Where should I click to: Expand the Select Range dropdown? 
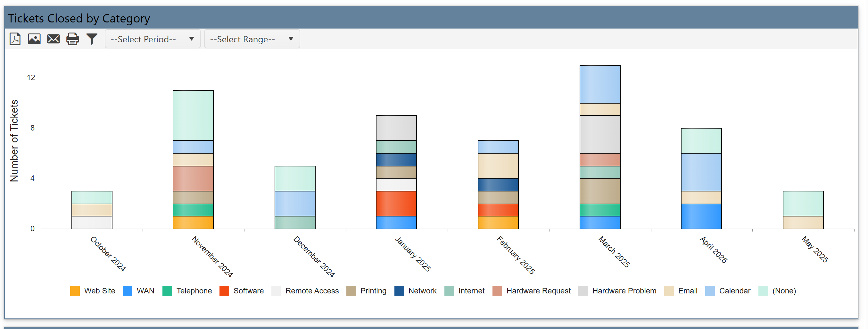[252, 39]
